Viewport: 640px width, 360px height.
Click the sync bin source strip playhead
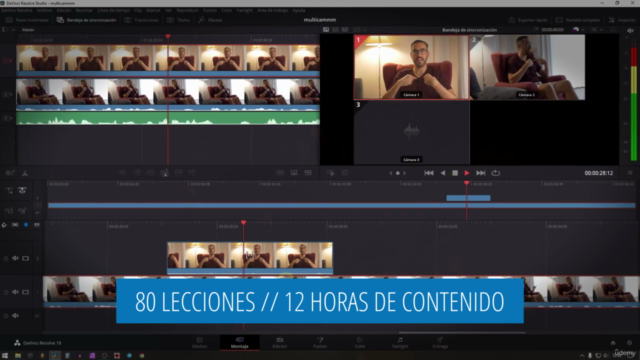pos(168,37)
